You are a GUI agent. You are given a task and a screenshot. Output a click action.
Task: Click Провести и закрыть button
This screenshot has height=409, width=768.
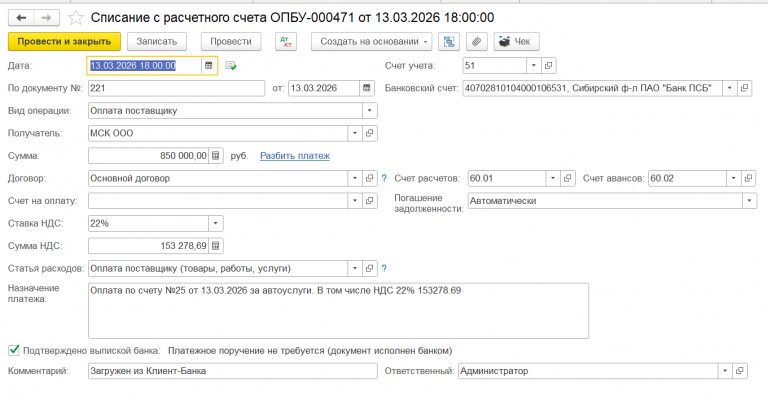coord(64,42)
